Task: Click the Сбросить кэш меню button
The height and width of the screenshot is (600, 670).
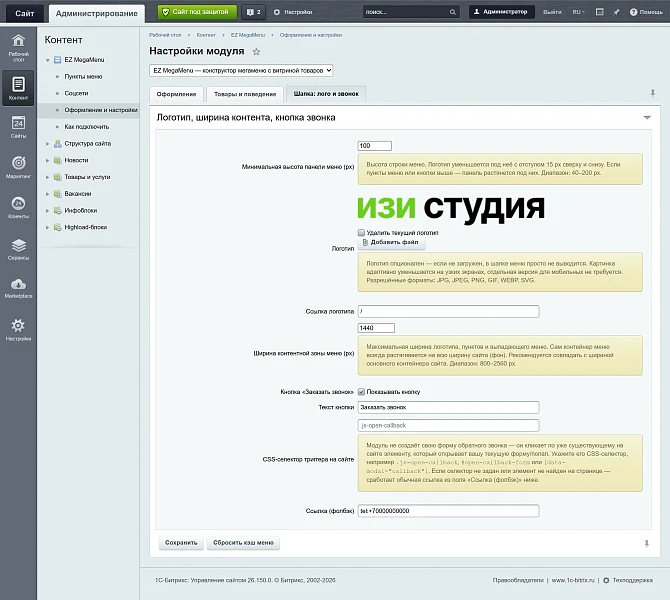Action: pyautogui.click(x=243, y=543)
